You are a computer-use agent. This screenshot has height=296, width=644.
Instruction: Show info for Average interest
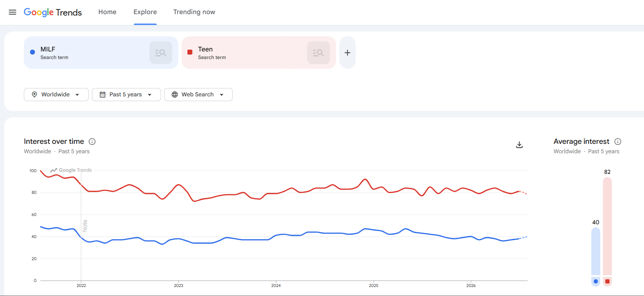tap(618, 142)
